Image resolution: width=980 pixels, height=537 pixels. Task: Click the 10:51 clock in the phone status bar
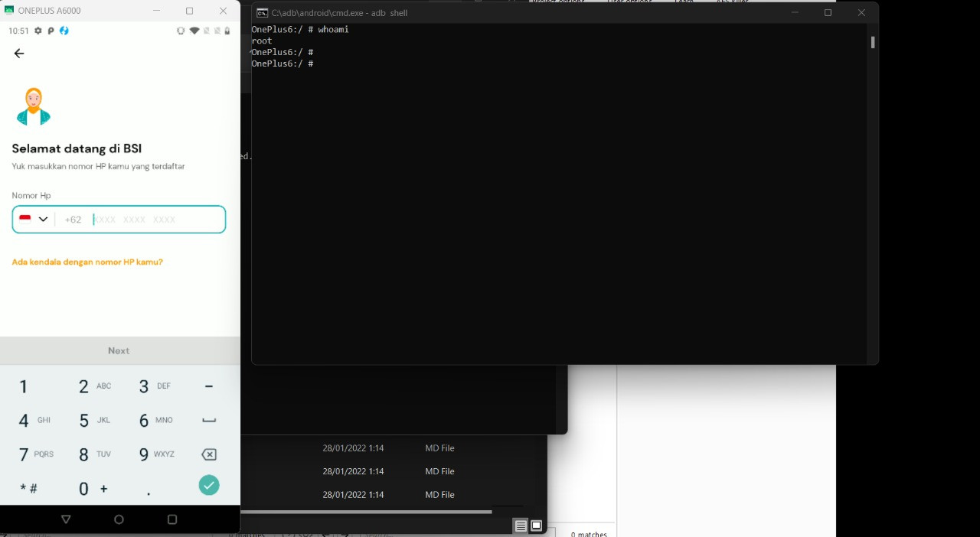click(18, 31)
